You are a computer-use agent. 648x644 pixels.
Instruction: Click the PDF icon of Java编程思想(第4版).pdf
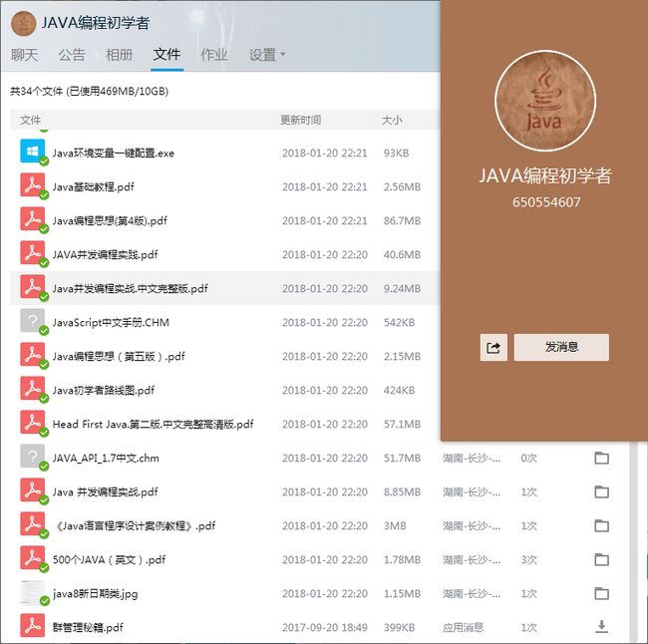[32, 219]
